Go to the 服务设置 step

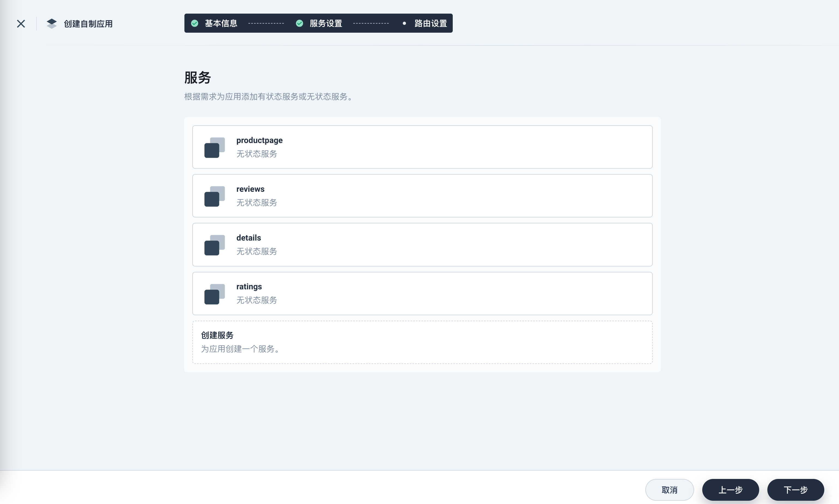click(x=326, y=23)
